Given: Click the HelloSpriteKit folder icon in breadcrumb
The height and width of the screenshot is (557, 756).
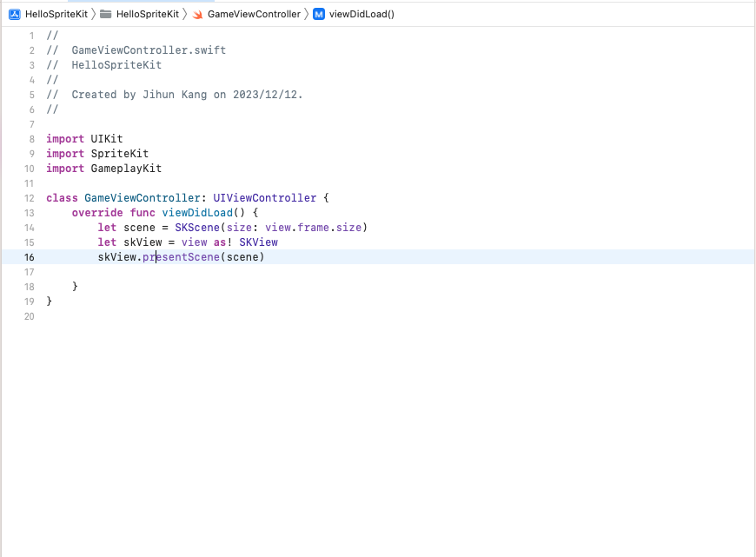Looking at the screenshot, I should pos(106,15).
